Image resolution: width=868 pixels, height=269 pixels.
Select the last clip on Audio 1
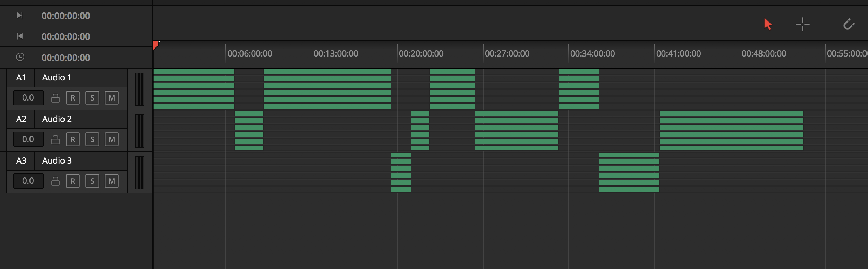click(579, 89)
